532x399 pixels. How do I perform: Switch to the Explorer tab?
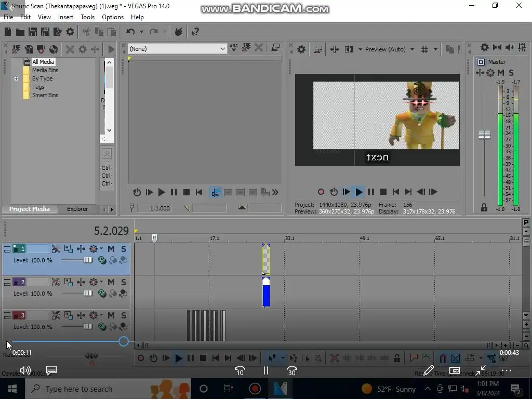coord(77,209)
